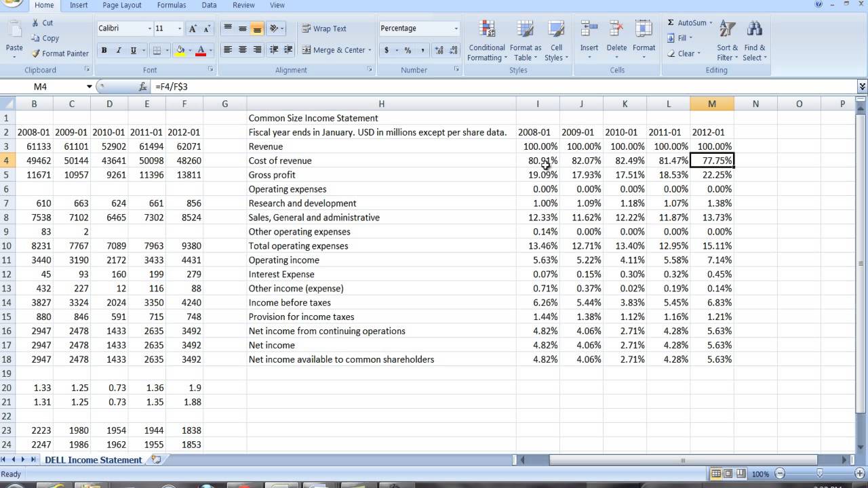Click Increase Indent icon
This screenshot has width=868, height=488.
pyautogui.click(x=288, y=50)
